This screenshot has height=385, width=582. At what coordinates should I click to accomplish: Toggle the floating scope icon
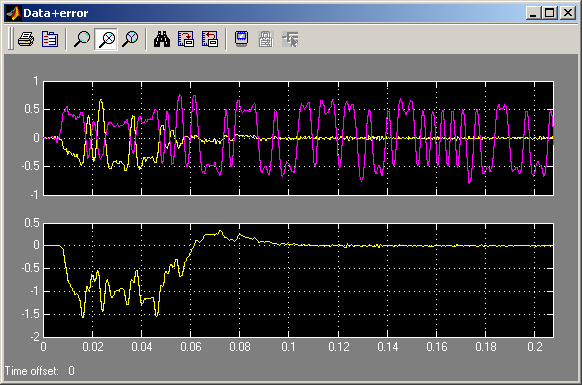242,39
